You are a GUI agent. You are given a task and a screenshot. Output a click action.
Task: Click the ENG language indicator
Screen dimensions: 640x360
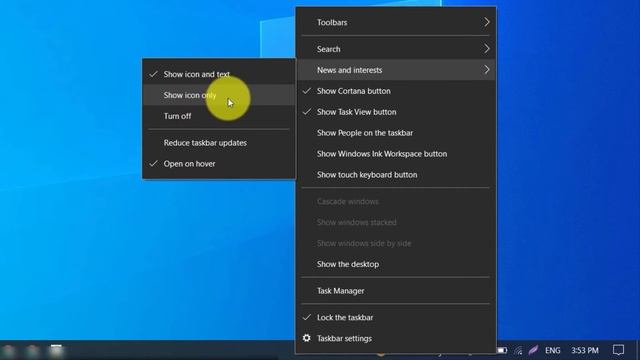click(553, 351)
